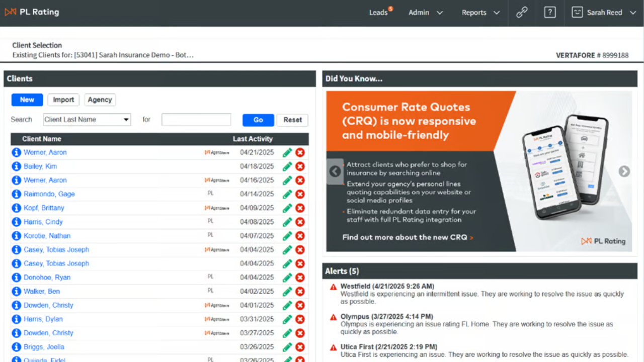Delete client Donohoe, Ryan

300,278
